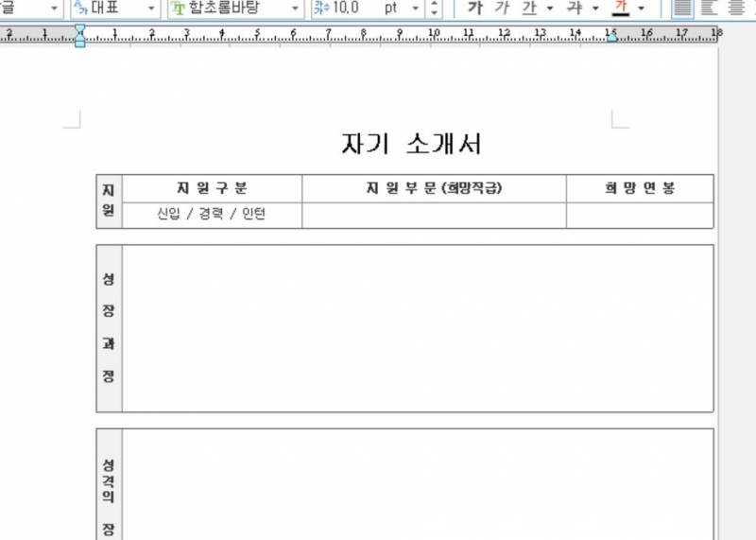Open the font size unit dropdown arrow
The width and height of the screenshot is (756, 540).
416,9
